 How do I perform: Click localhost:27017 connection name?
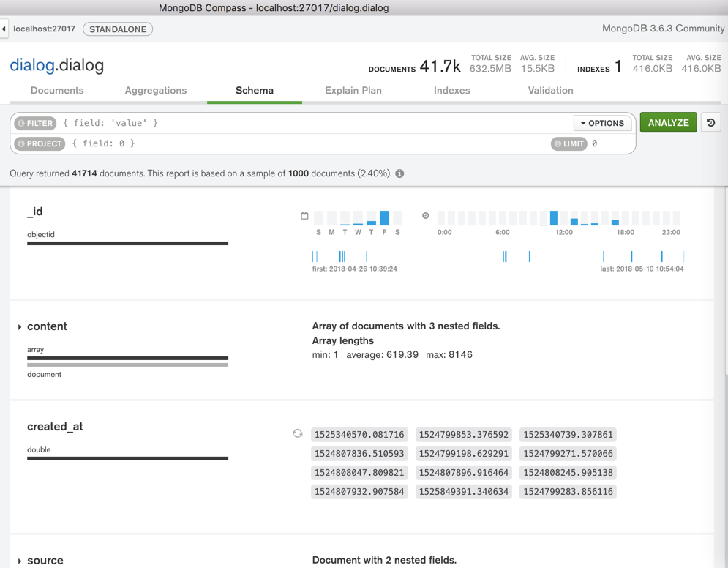44,29
